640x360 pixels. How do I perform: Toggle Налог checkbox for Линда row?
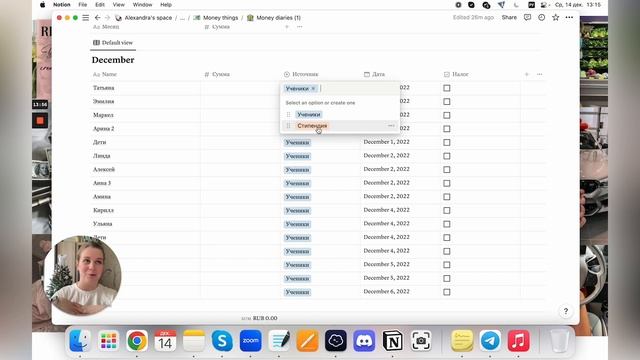[x=447, y=156]
